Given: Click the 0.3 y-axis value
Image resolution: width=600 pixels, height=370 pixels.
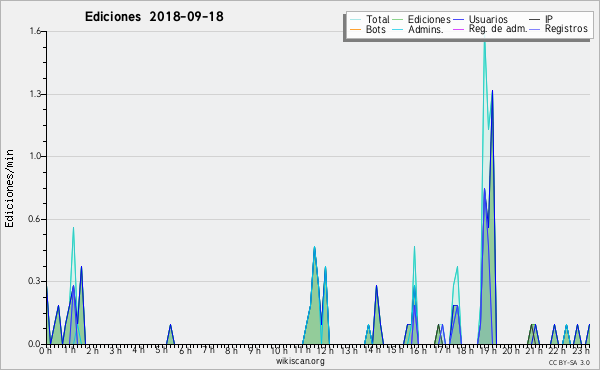Looking at the screenshot, I should click(35, 282).
